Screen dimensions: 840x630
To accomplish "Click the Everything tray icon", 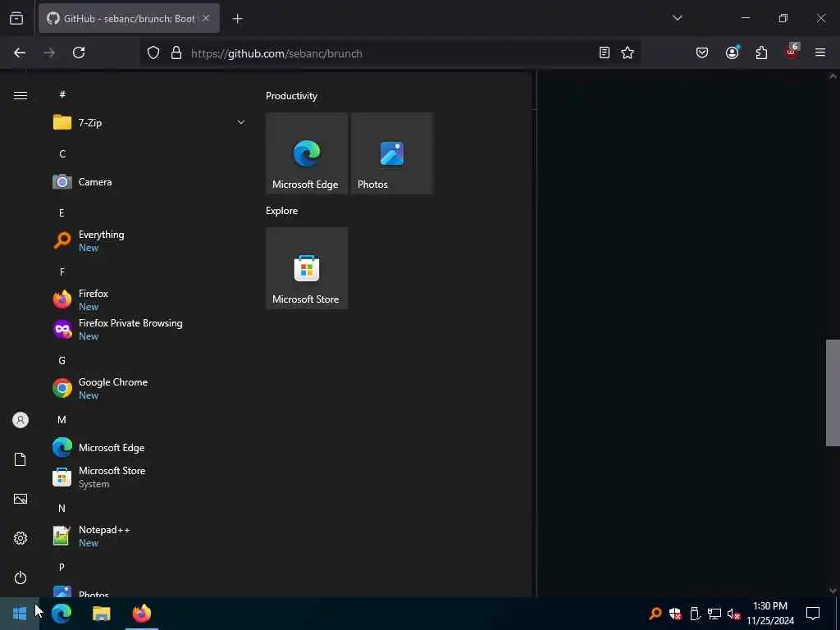I will point(655,614).
